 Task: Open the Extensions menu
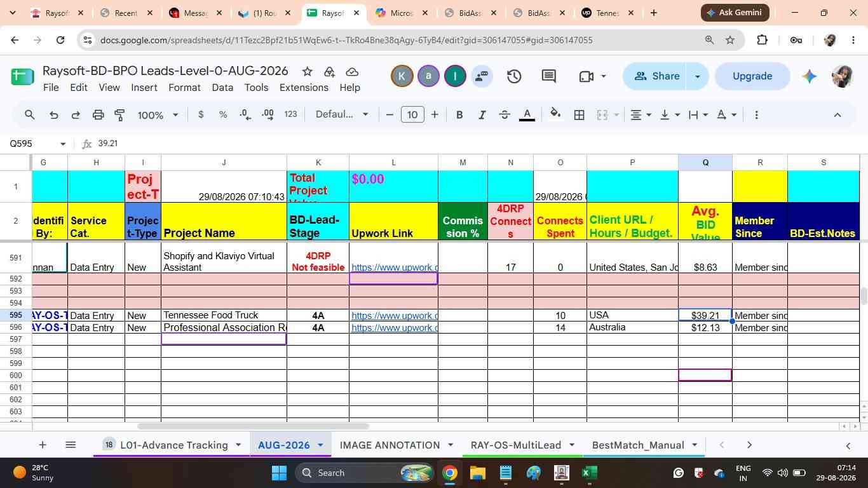(x=304, y=88)
